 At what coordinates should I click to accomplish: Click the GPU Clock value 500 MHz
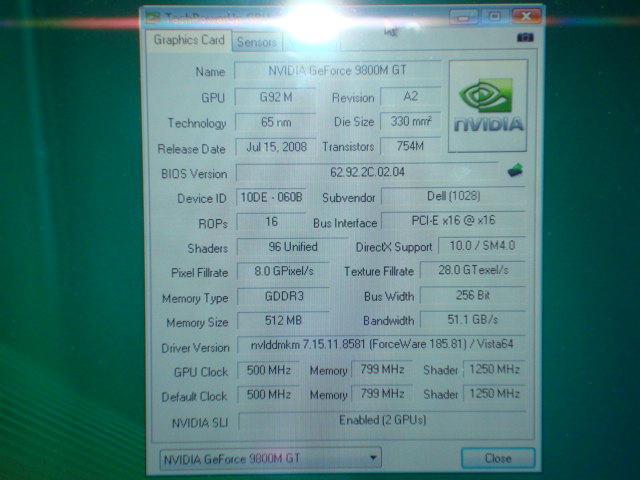[269, 370]
